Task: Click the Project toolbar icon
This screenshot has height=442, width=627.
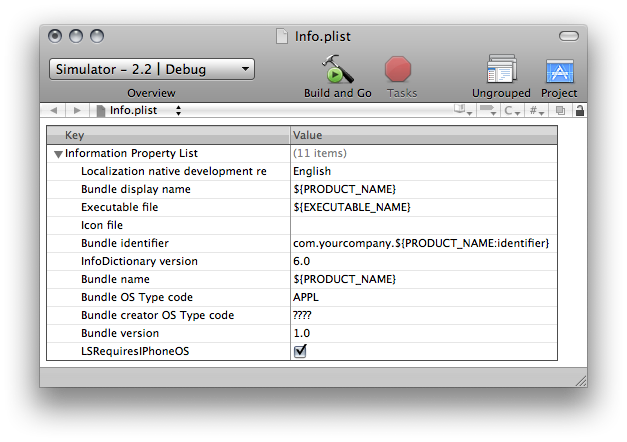Action: (x=559, y=70)
